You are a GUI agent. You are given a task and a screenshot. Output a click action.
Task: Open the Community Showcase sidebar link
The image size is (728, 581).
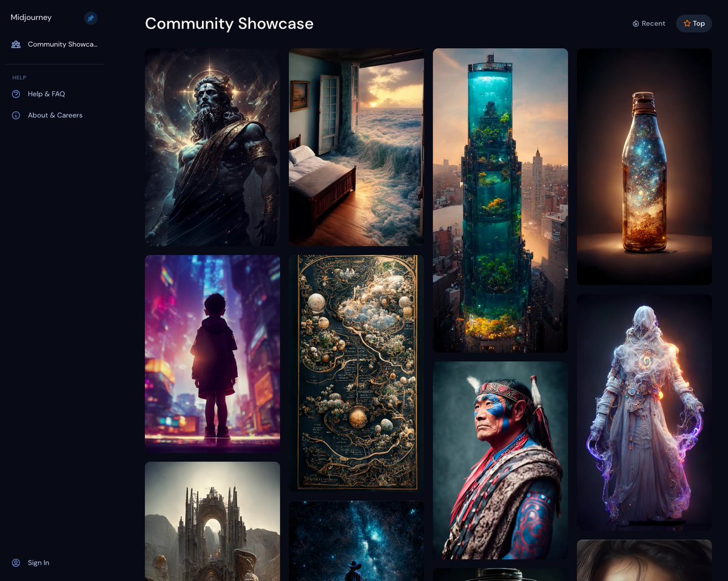(55, 44)
